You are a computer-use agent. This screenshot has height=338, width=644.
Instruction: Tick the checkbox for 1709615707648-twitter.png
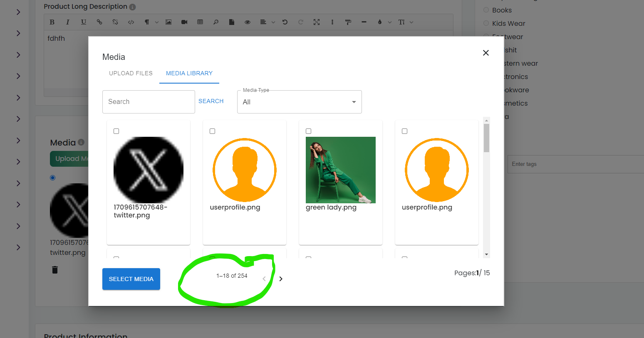click(116, 131)
